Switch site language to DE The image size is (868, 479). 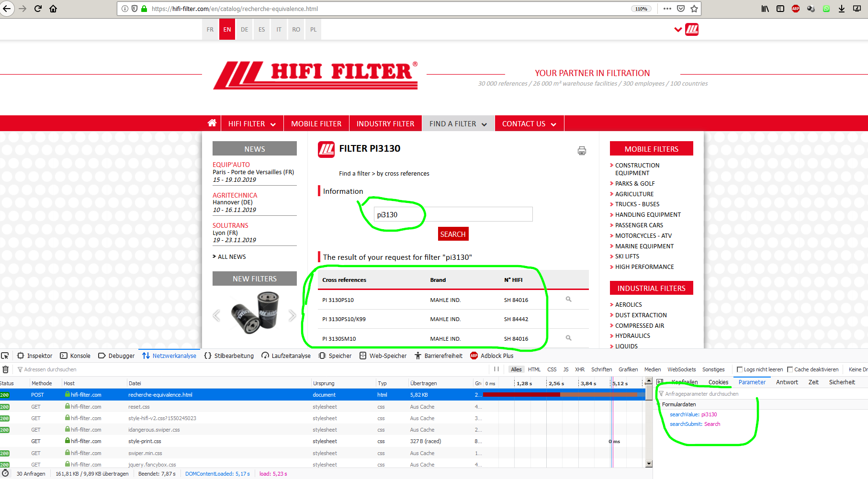click(x=245, y=30)
